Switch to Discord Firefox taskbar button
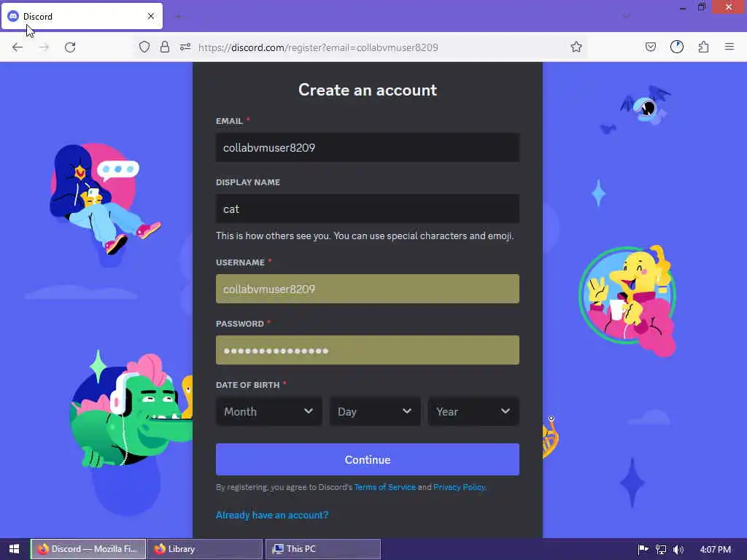747x560 pixels. (88, 549)
